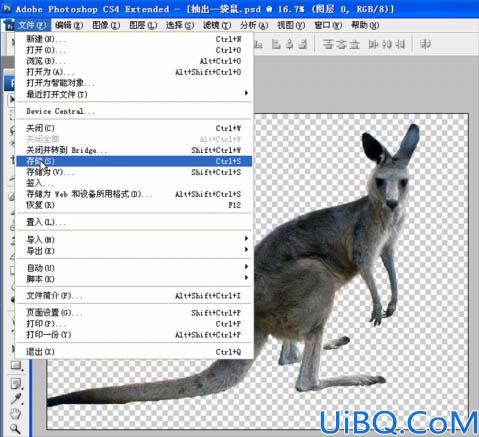
Task: Select the Zoom magnifier tool
Action: (x=15, y=428)
